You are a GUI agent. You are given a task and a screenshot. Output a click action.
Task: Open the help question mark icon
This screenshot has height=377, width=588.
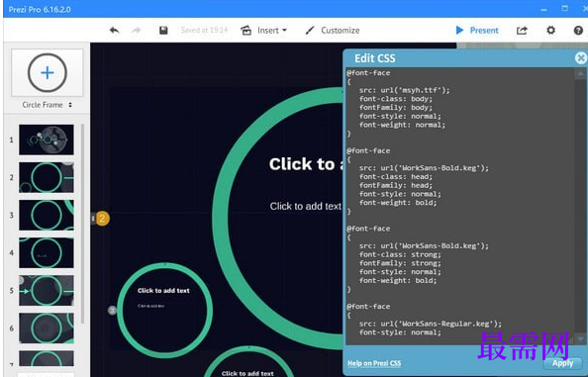[578, 31]
